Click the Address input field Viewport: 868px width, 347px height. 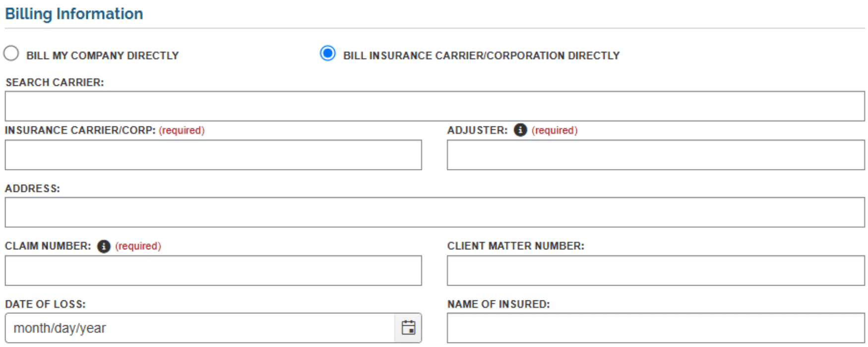pyautogui.click(x=434, y=212)
